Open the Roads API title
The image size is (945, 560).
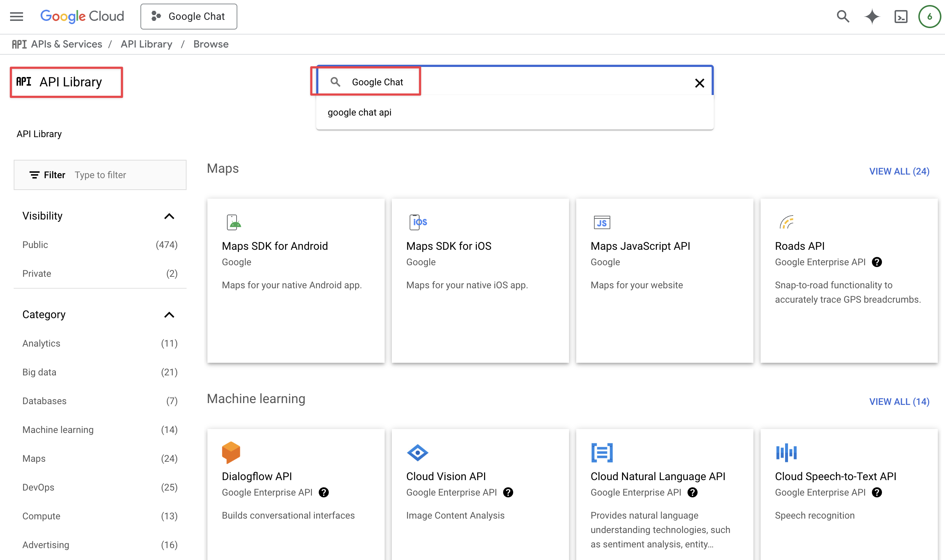coord(799,246)
